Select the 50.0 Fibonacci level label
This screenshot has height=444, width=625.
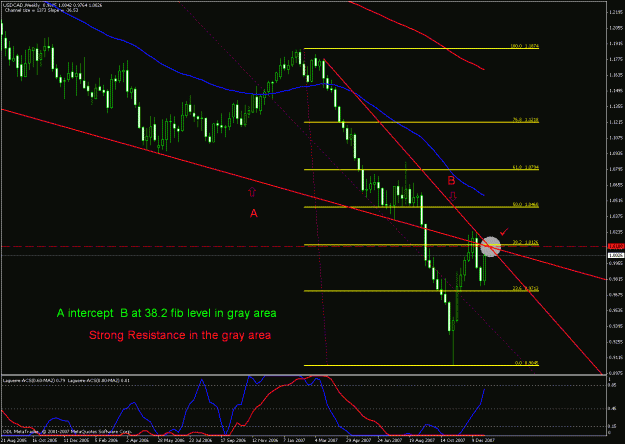pos(526,204)
